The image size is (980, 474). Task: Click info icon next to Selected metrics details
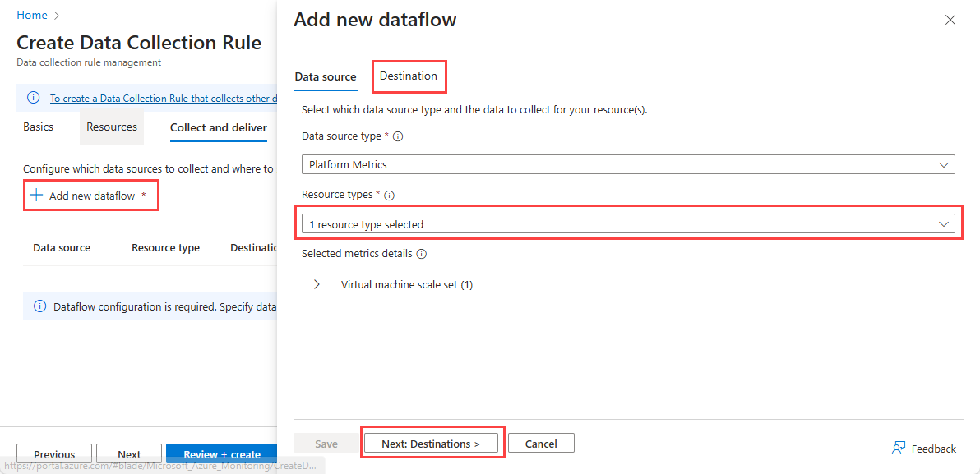click(422, 254)
